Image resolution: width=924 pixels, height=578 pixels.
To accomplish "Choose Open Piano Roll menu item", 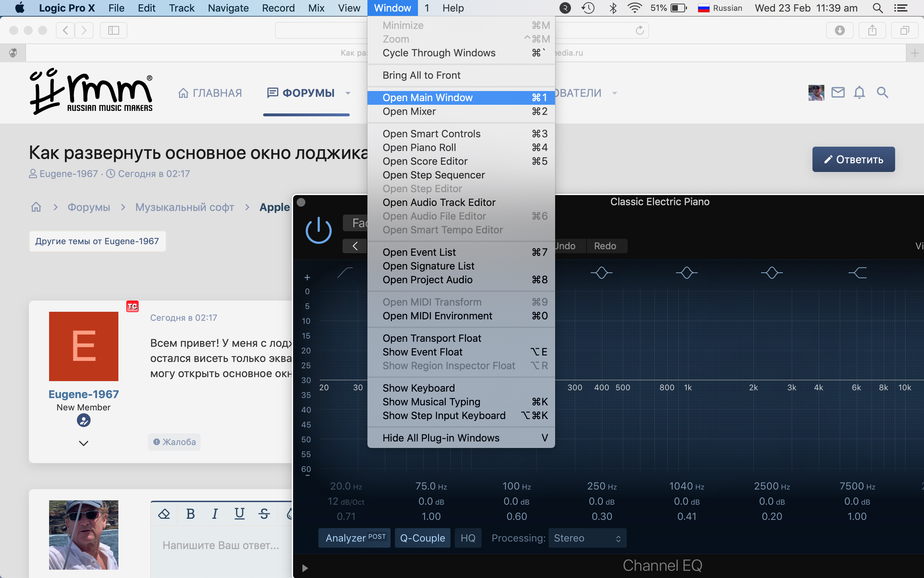I will click(x=461, y=147).
